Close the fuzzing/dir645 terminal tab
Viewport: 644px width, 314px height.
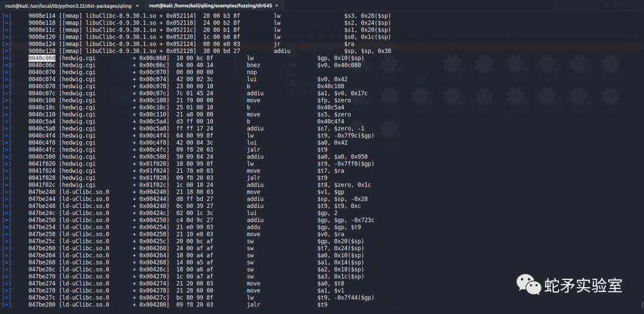278,6
